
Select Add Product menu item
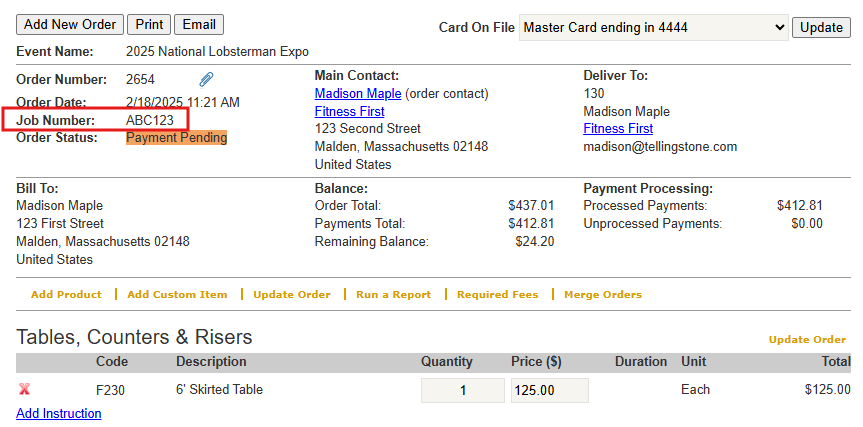click(x=66, y=295)
